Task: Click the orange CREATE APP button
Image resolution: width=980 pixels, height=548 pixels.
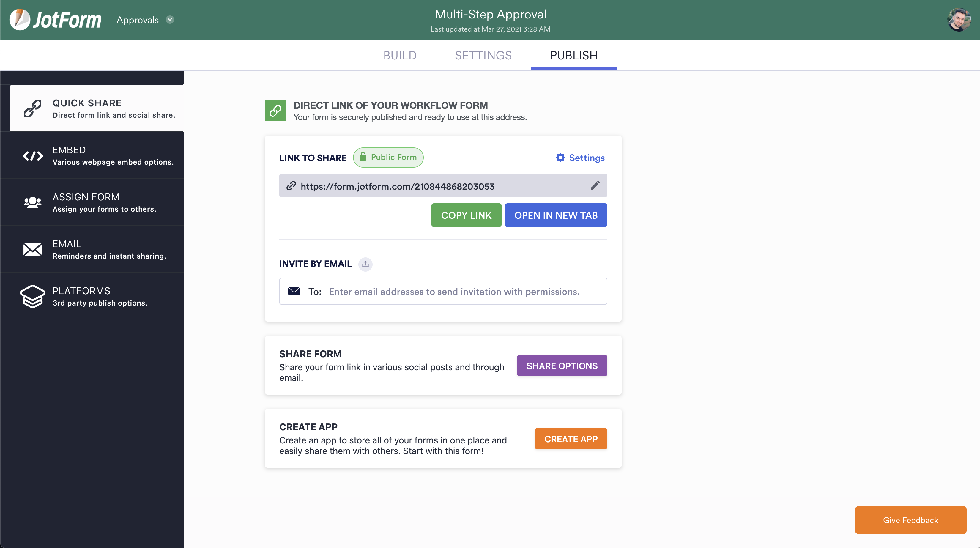Action: [571, 439]
